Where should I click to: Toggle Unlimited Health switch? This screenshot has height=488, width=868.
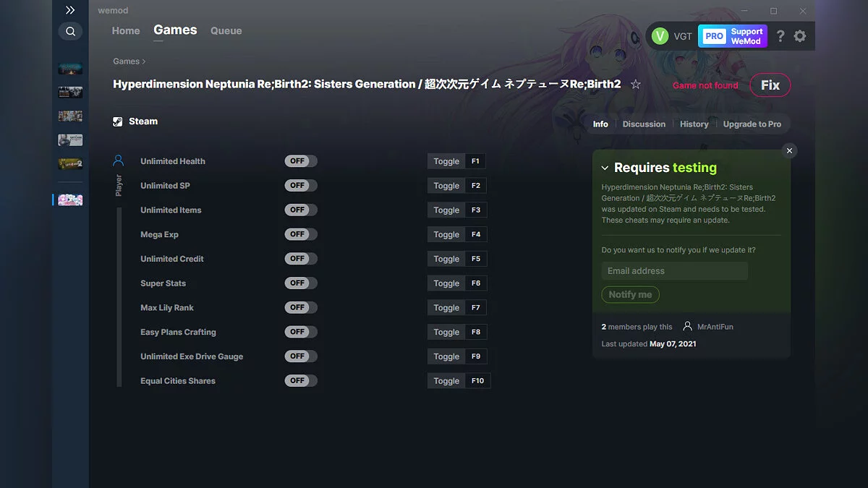(x=301, y=161)
